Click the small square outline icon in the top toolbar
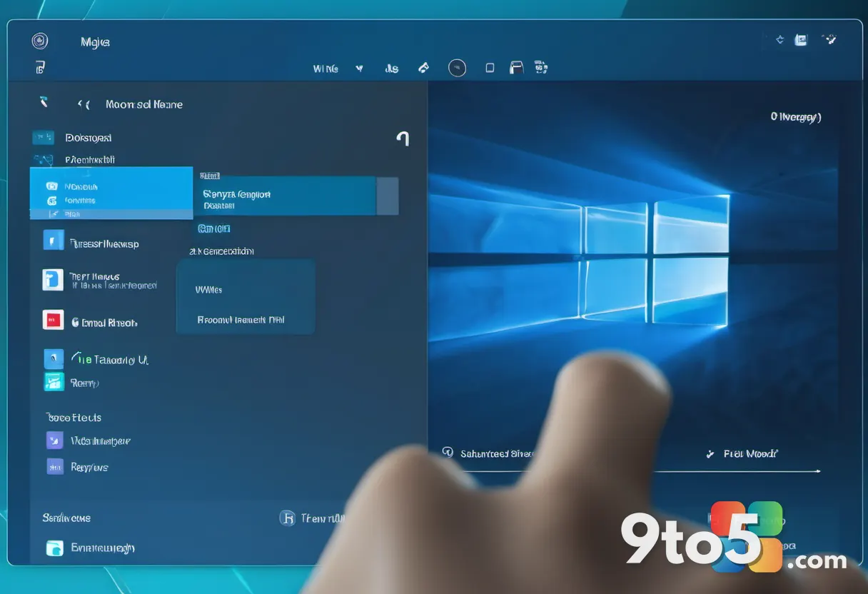The height and width of the screenshot is (594, 868). click(490, 68)
